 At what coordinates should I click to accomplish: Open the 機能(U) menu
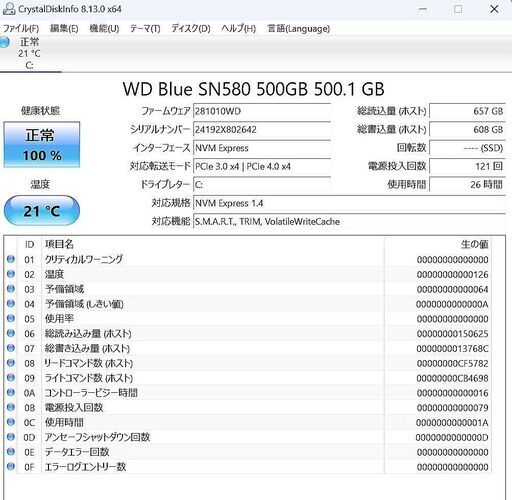(x=104, y=29)
